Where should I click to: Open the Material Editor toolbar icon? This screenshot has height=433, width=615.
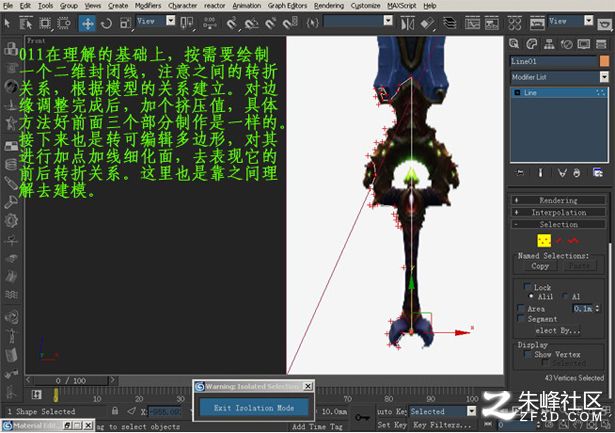[514, 23]
